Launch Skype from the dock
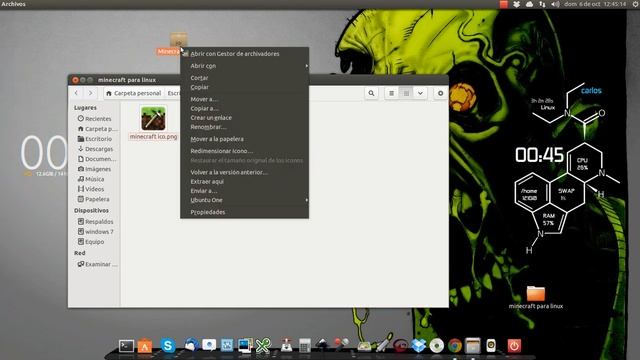The height and width of the screenshot is (360, 640). pyautogui.click(x=168, y=346)
